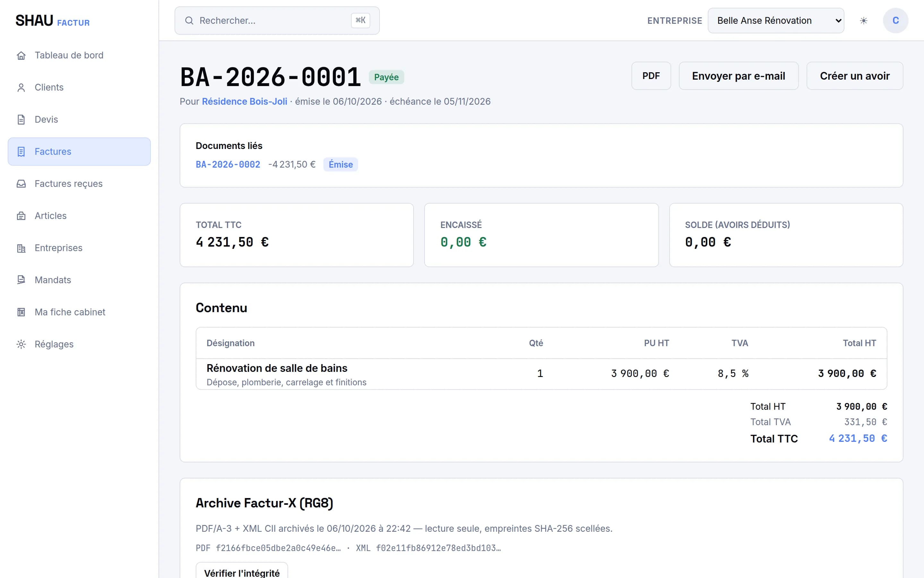Click the Réglages gear icon

[x=21, y=345]
